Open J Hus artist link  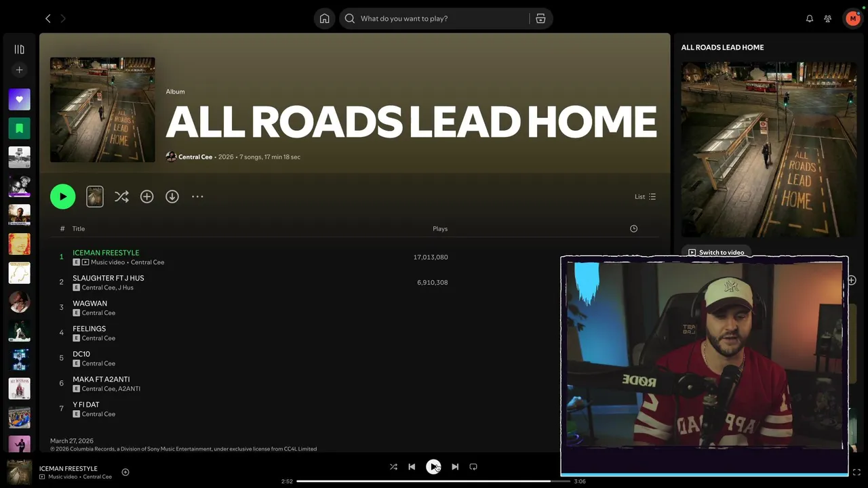point(126,287)
